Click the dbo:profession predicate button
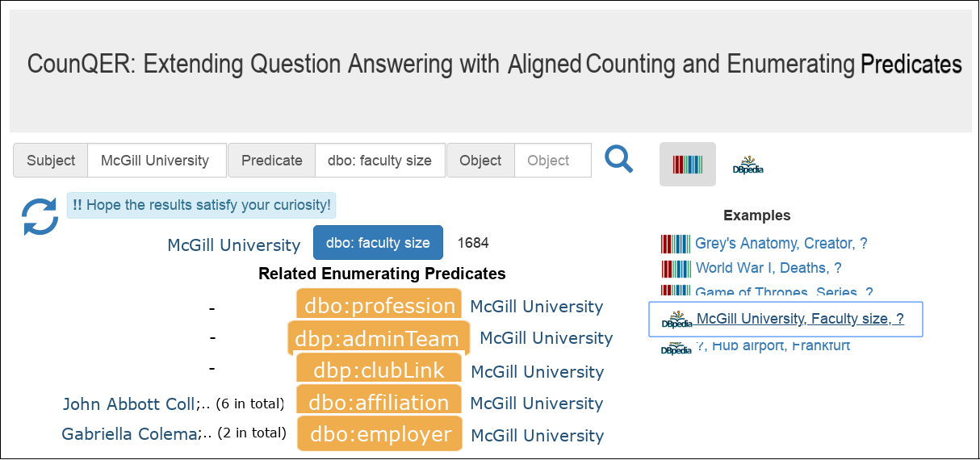Image resolution: width=980 pixels, height=460 pixels. [379, 306]
